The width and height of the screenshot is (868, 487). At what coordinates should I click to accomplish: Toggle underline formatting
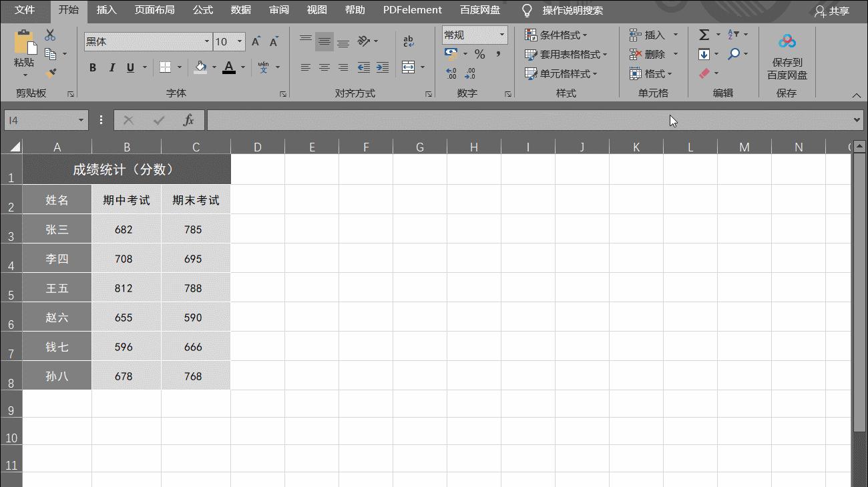130,67
